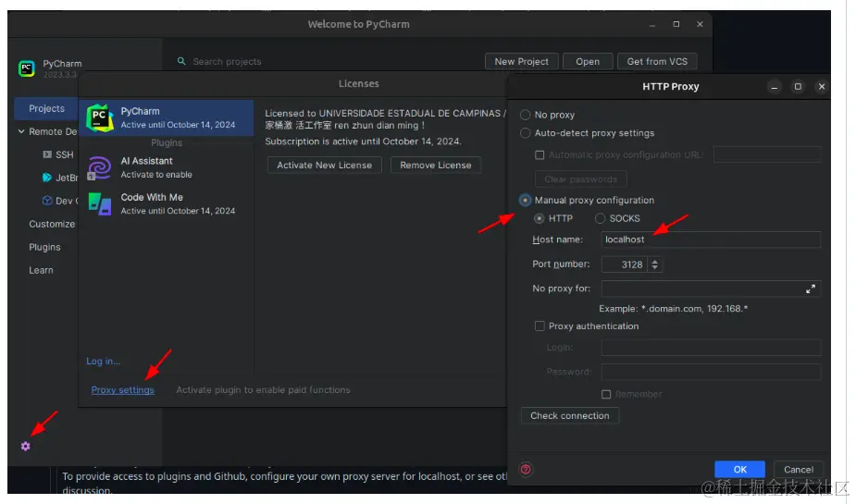Adjust port number with the spinner arrows

(x=654, y=264)
